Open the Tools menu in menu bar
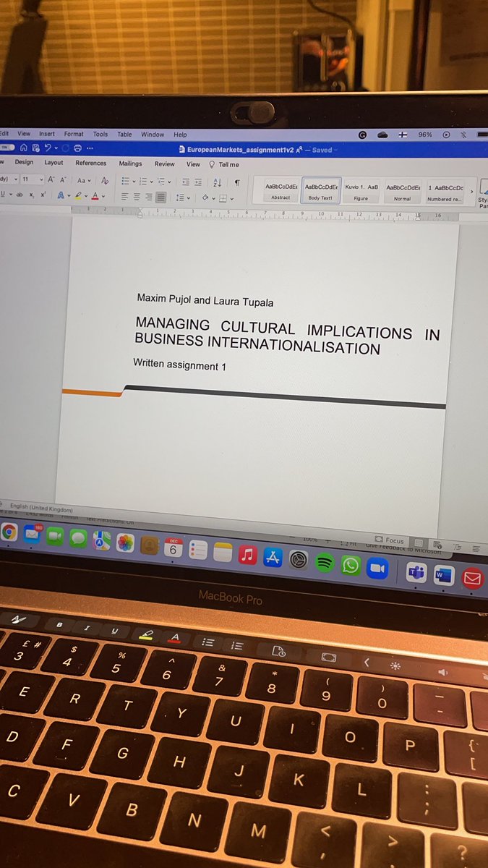This screenshot has width=488, height=868. click(100, 134)
